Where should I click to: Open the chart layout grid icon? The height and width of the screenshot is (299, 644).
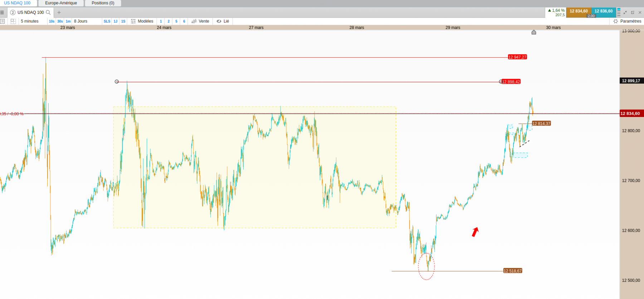[13, 21]
